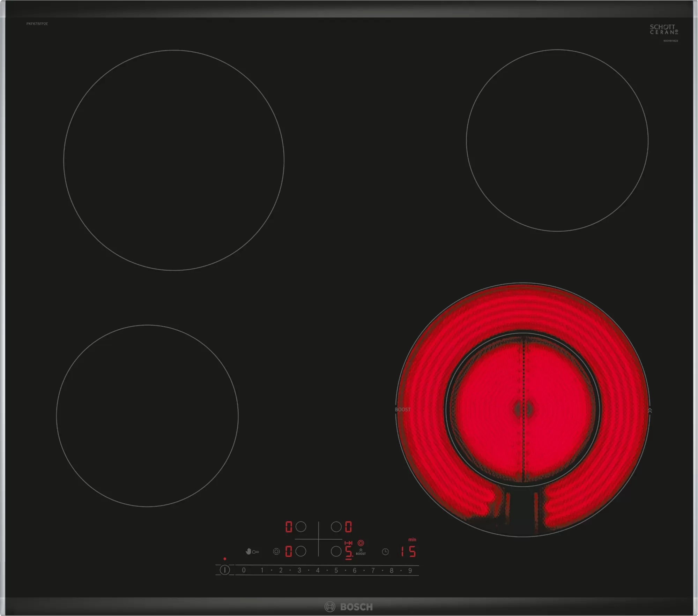
Task: Touch level 3 on heat scale
Action: coord(299,570)
